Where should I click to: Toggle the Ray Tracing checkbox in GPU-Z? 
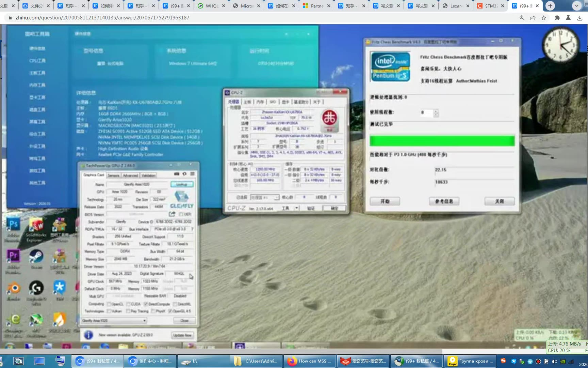point(128,311)
